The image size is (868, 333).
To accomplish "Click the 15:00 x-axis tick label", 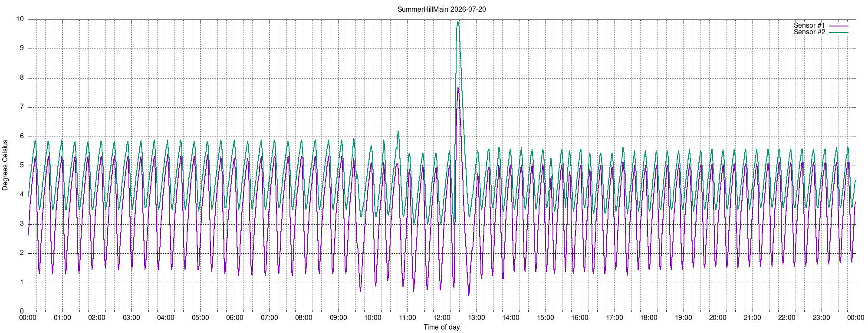I will (546, 317).
